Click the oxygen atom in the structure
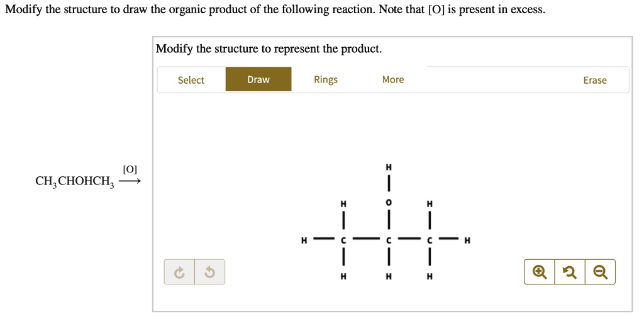This screenshot has height=314, width=644. pyautogui.click(x=389, y=203)
